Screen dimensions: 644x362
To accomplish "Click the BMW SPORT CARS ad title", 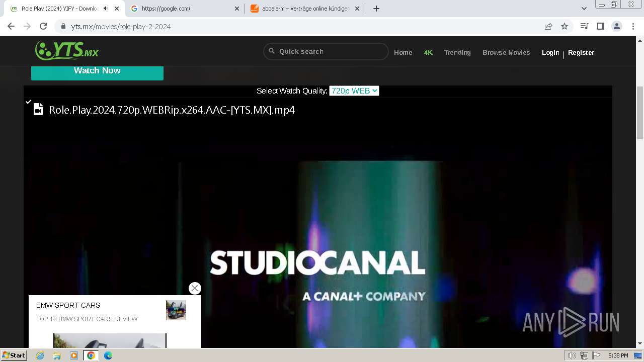I will 68,305.
